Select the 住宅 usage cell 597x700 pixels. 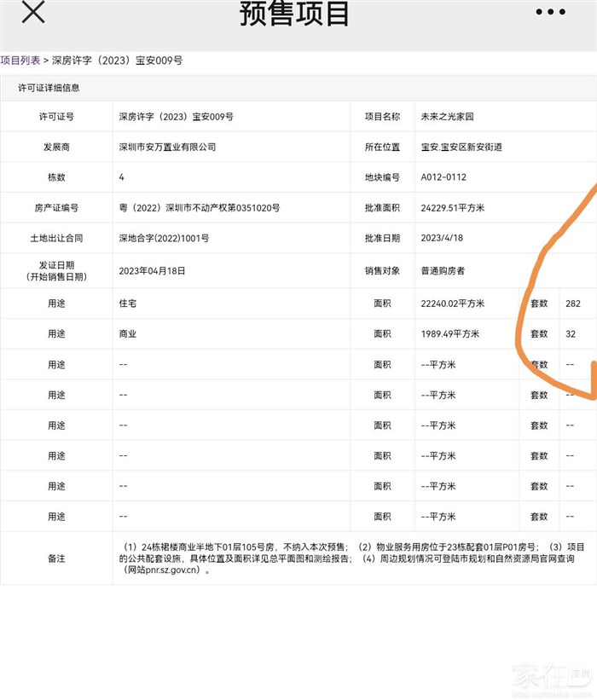click(x=128, y=304)
